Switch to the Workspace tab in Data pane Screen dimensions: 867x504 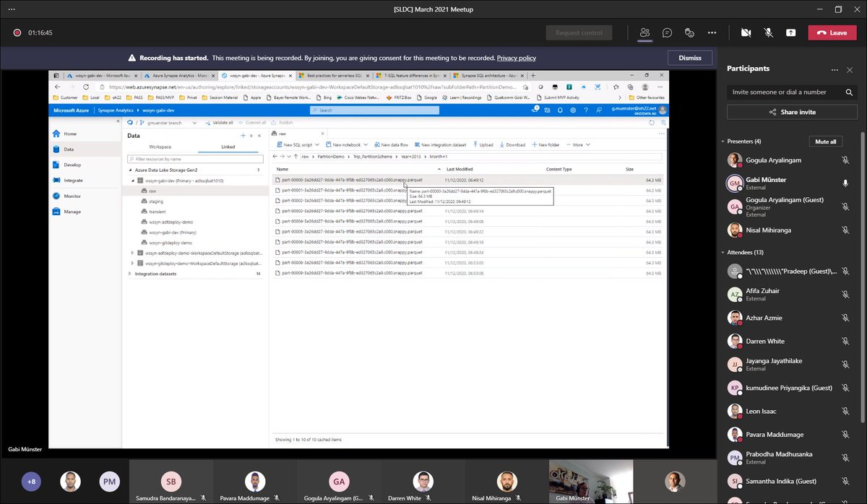(x=160, y=147)
